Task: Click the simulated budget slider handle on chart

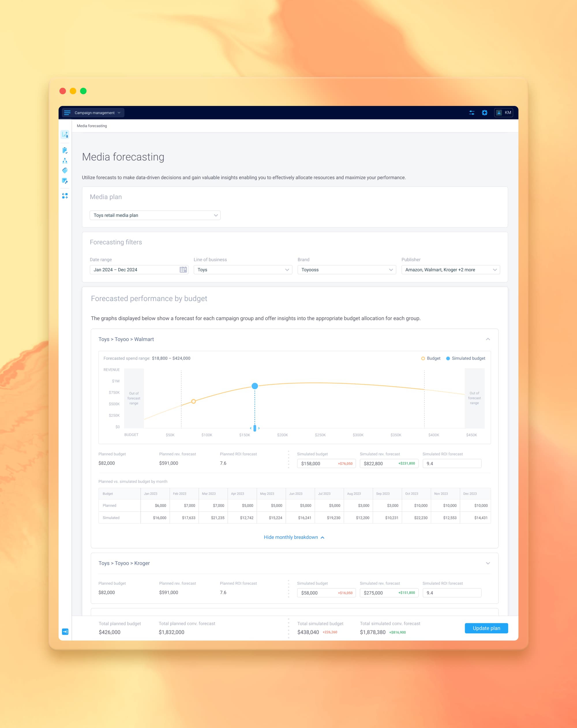Action: point(255,428)
